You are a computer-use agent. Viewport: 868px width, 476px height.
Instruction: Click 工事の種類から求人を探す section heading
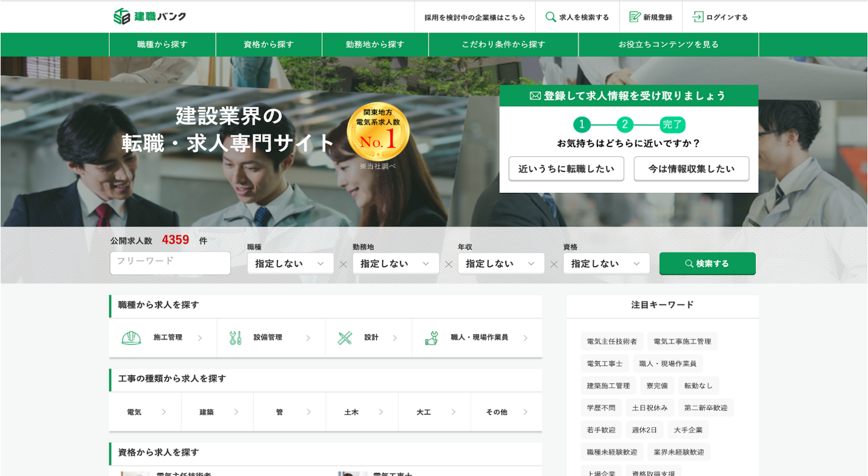[172, 379]
